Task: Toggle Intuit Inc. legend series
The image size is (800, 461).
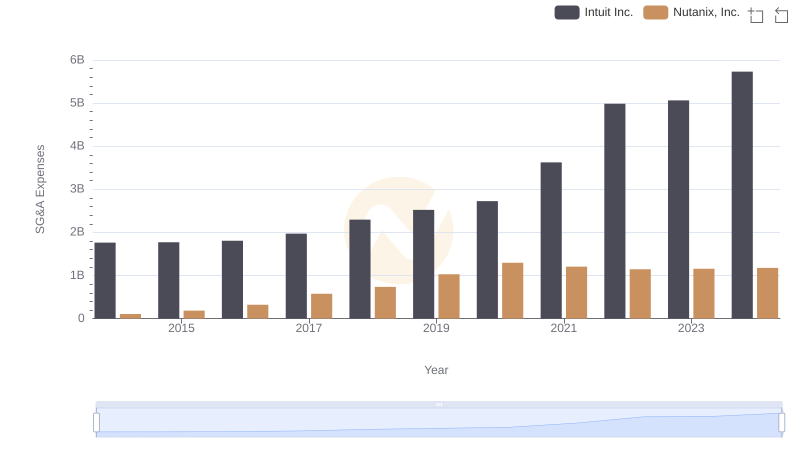Action: (x=594, y=12)
